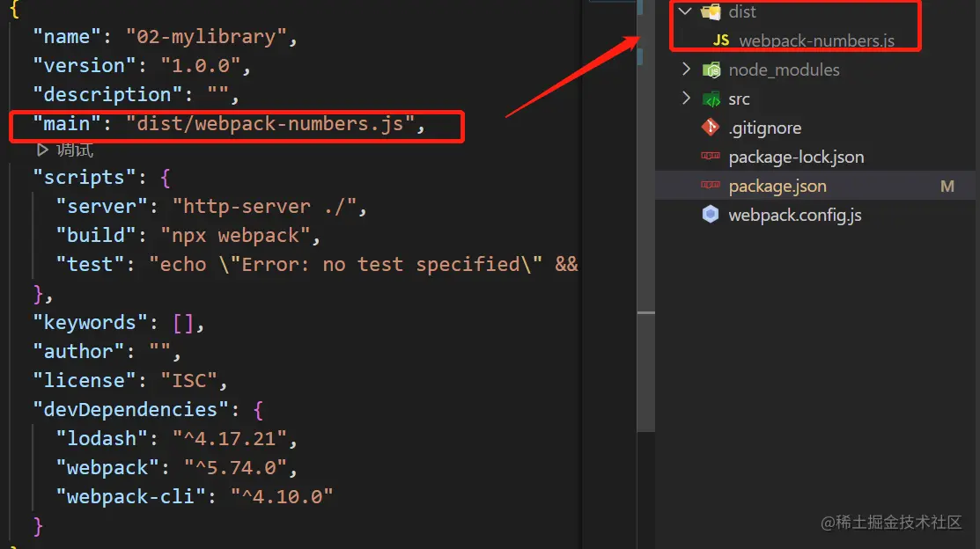Click the "1.0.0" version value
Image resolution: width=980 pixels, height=549 pixels.
[x=200, y=65]
